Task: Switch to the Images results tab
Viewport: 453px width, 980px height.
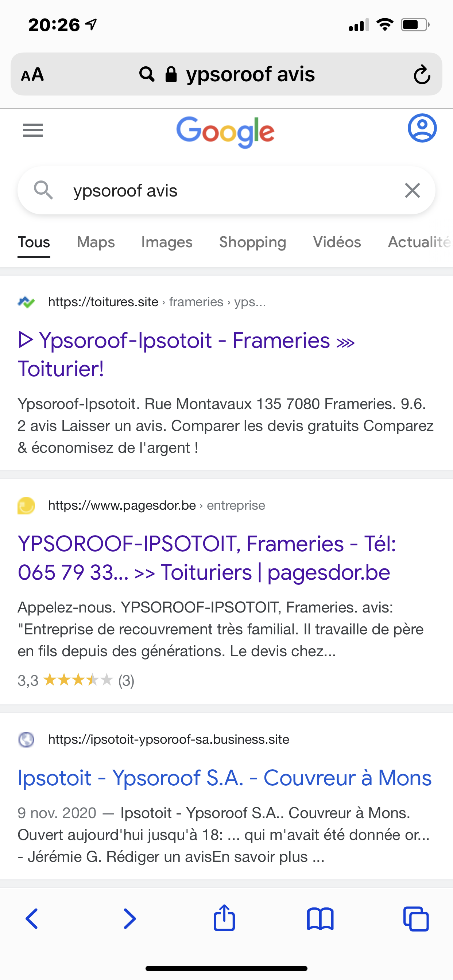Action: [x=167, y=242]
